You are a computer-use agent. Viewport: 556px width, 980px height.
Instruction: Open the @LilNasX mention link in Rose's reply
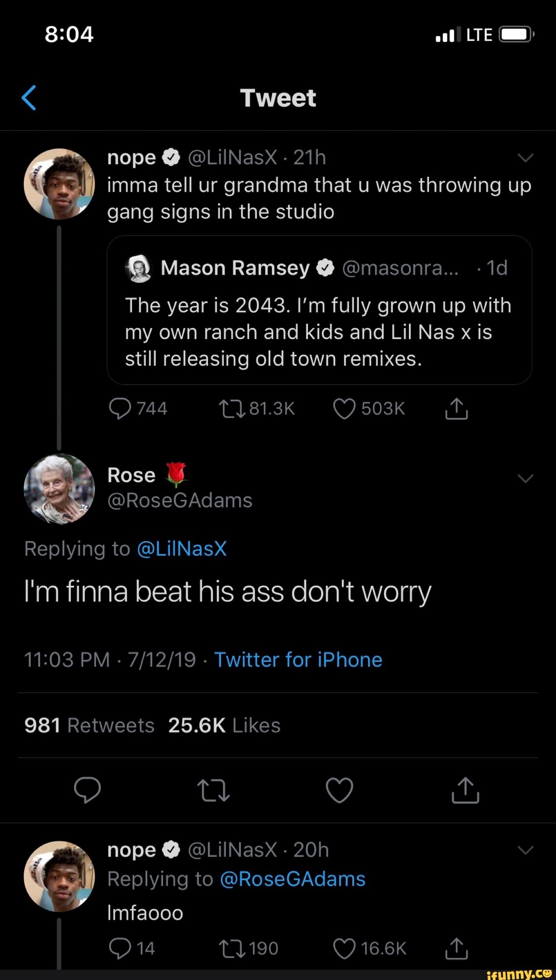(183, 548)
